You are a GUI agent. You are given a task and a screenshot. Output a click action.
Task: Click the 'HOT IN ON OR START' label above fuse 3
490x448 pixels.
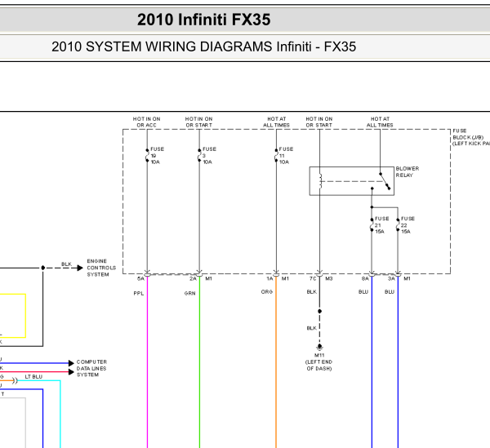198,122
